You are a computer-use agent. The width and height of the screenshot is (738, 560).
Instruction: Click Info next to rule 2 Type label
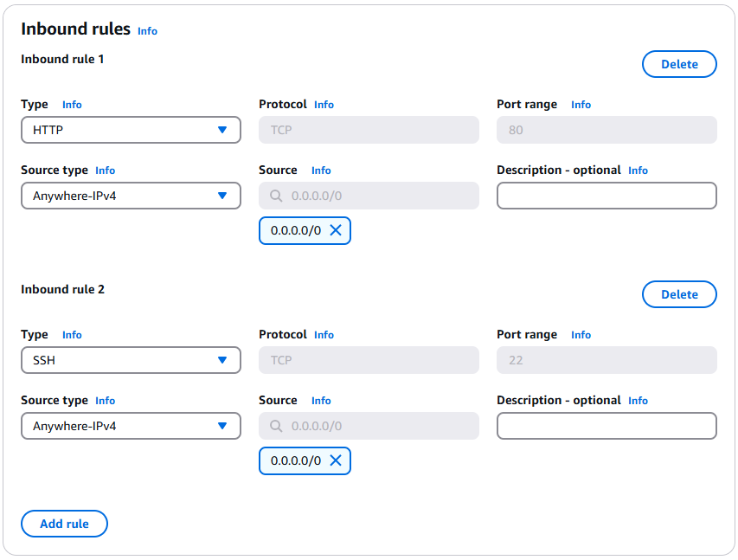(72, 334)
